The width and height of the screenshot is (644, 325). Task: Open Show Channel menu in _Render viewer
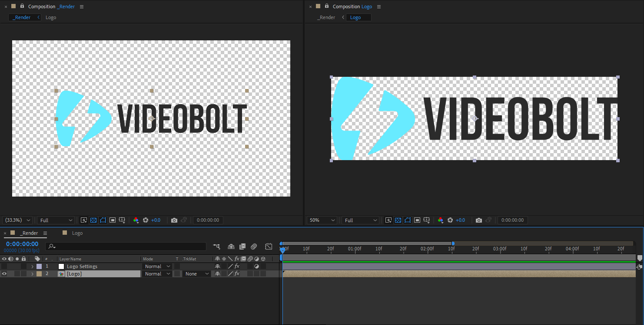[136, 220]
